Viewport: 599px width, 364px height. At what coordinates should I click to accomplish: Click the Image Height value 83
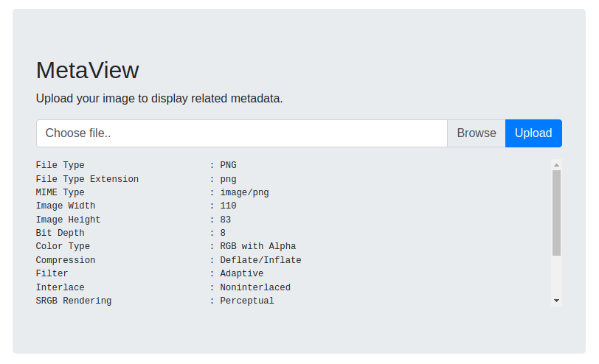226,220
